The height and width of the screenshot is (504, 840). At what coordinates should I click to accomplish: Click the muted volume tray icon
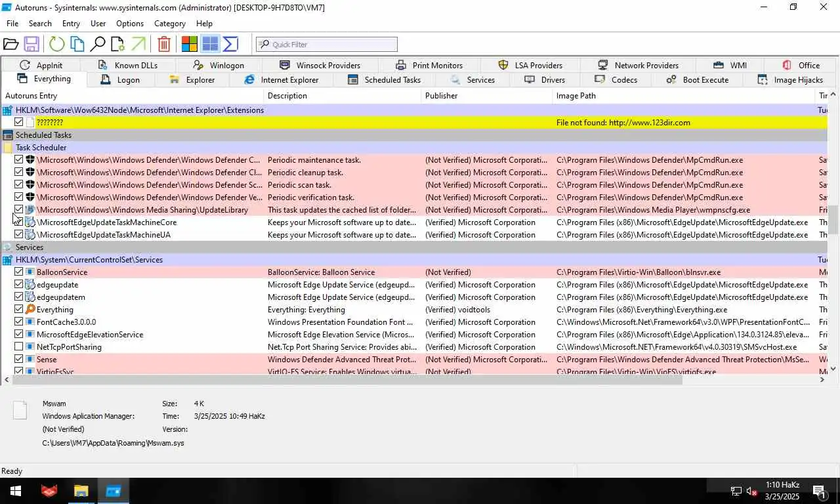(x=753, y=491)
